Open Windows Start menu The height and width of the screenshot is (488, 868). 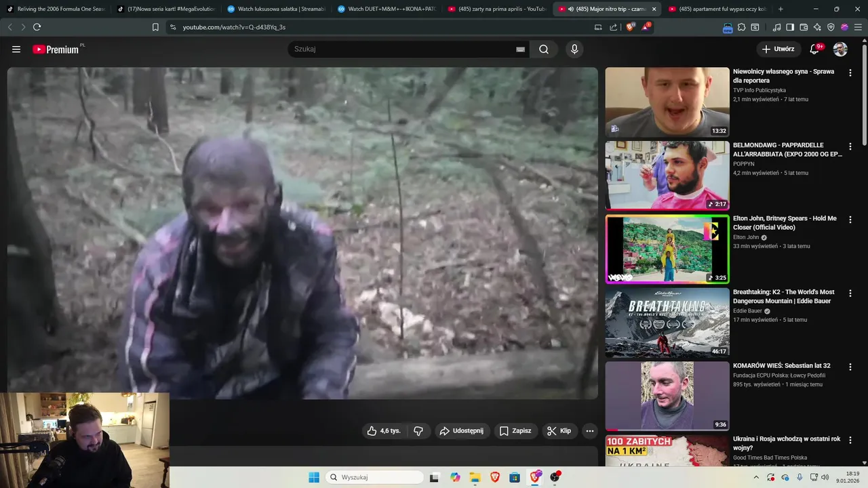tap(314, 477)
